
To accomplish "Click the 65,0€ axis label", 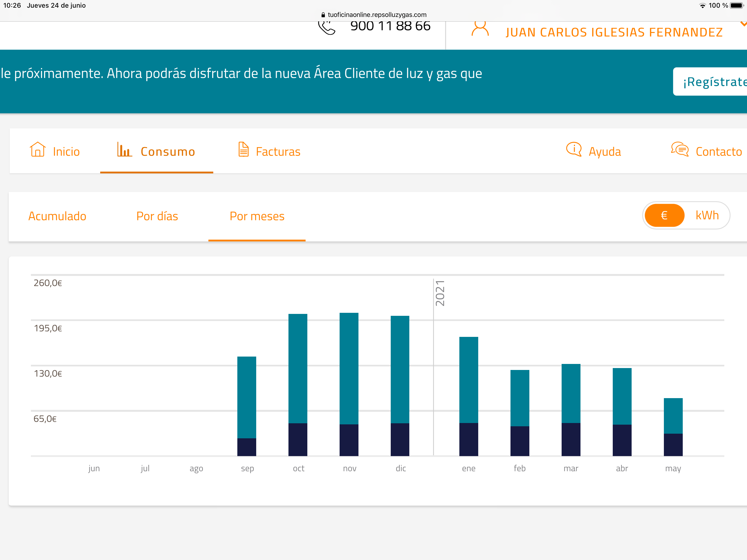I will [45, 419].
